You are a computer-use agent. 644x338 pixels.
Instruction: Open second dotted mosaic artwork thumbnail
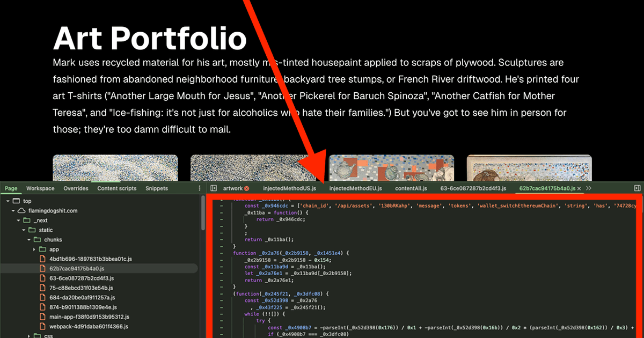(x=253, y=168)
